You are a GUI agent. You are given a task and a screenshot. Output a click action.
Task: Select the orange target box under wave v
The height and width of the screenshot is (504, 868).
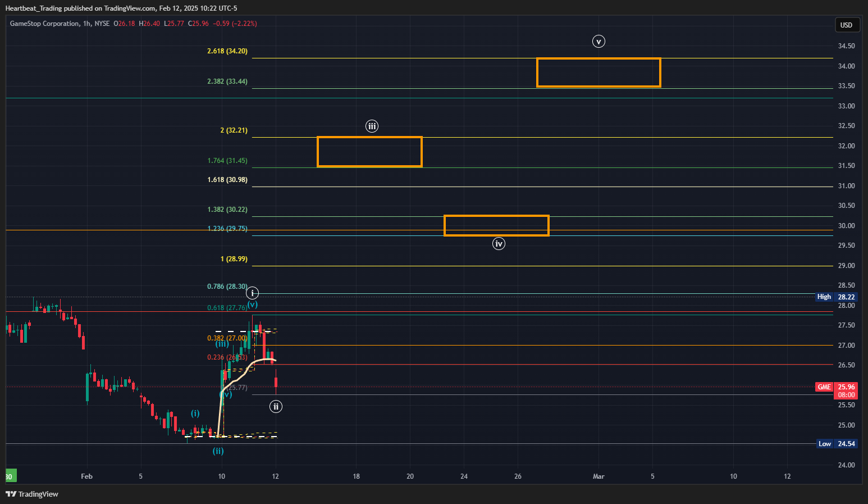point(599,72)
